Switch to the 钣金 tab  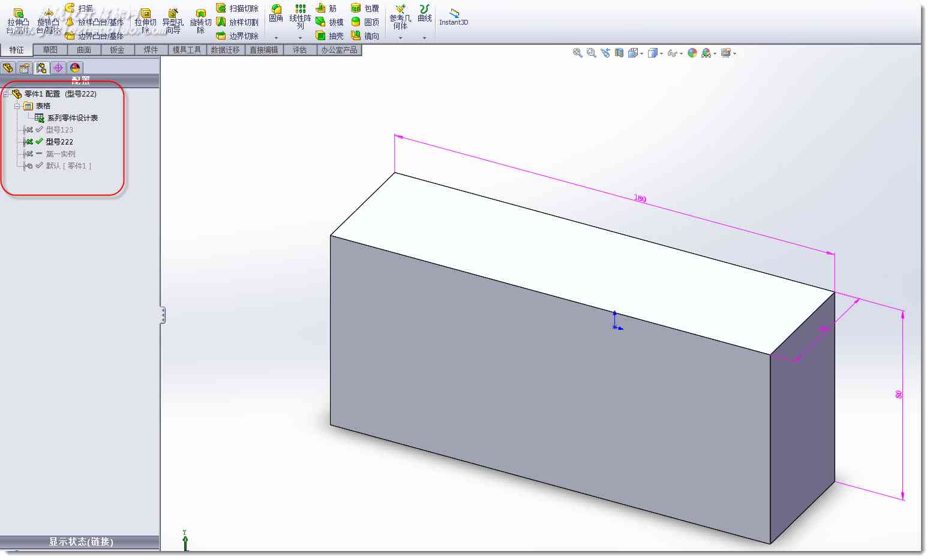coord(118,50)
